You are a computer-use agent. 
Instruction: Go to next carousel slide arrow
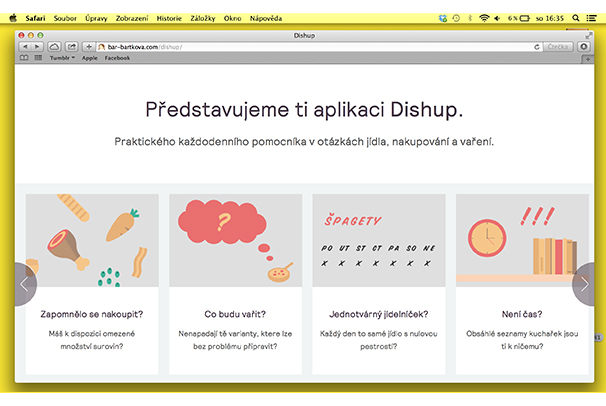(x=585, y=285)
